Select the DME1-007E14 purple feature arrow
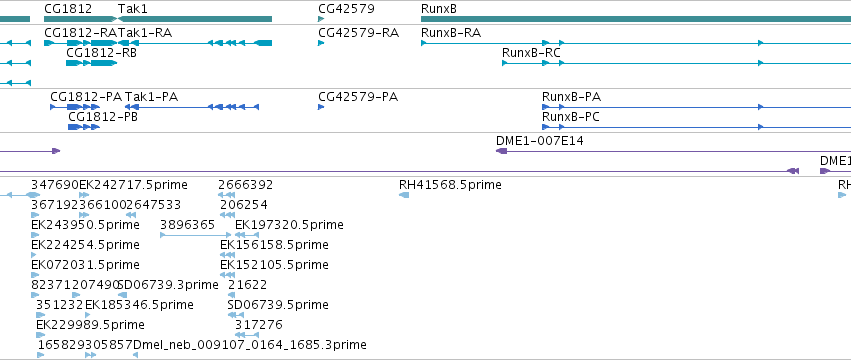Screen dimensions: 851x360 click(x=674, y=151)
